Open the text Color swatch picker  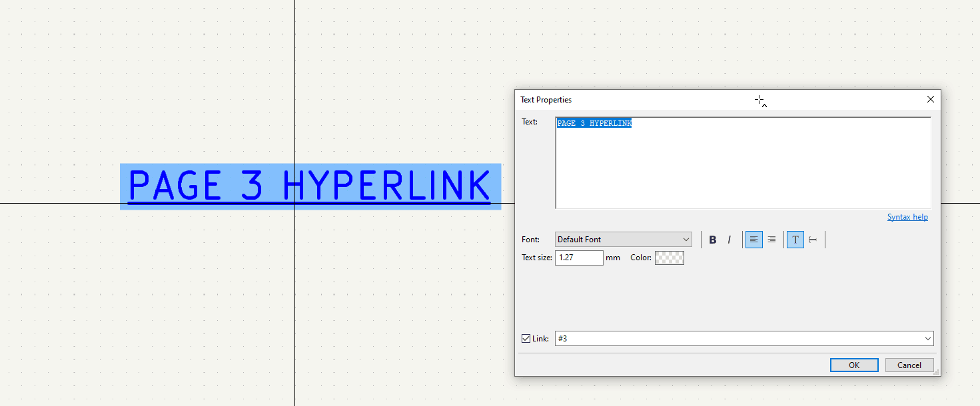point(670,258)
